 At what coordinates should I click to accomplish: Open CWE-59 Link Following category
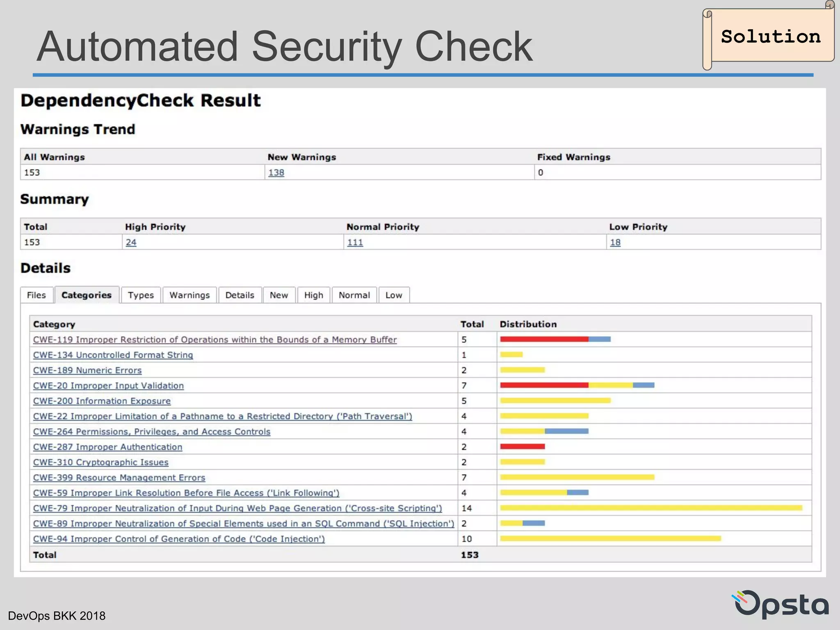(186, 493)
